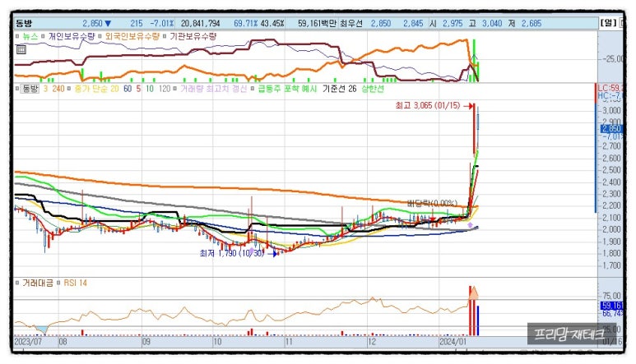The height and width of the screenshot is (364, 636).
Task: Click the small square beside 뉴스 legend
Action: coord(17,36)
